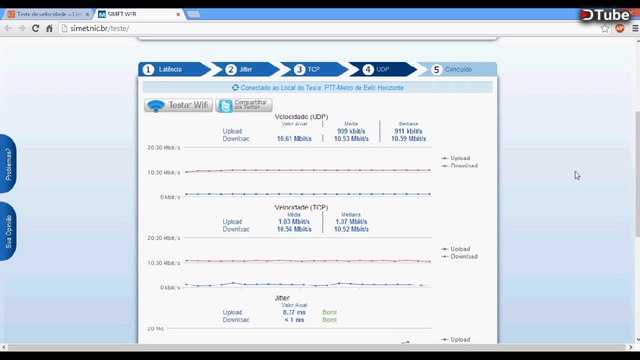Image resolution: width=640 pixels, height=360 pixels.
Task: Click the Teste de velocidade tab favicon
Action: (11, 14)
